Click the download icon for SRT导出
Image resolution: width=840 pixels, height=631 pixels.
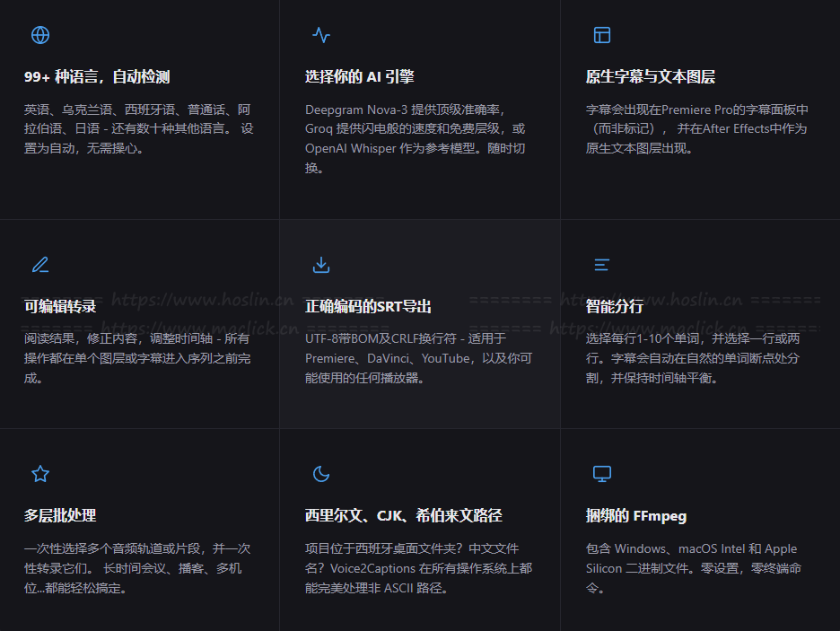pos(321,265)
